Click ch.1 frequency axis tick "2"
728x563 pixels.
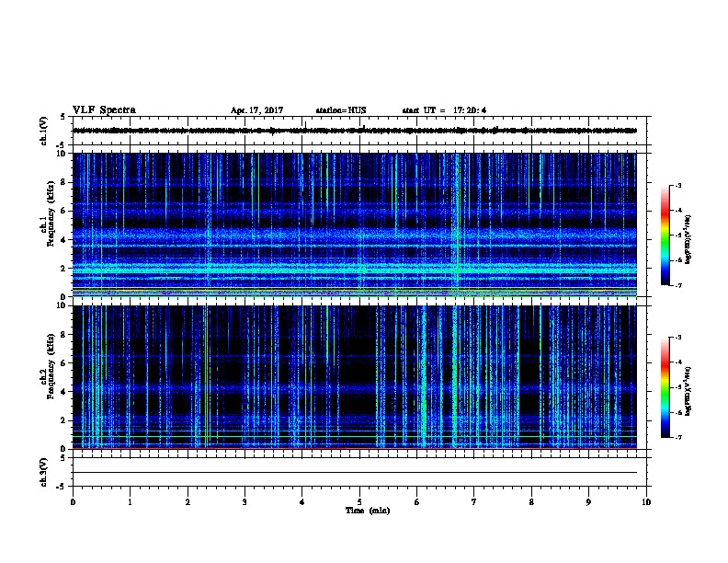(63, 268)
